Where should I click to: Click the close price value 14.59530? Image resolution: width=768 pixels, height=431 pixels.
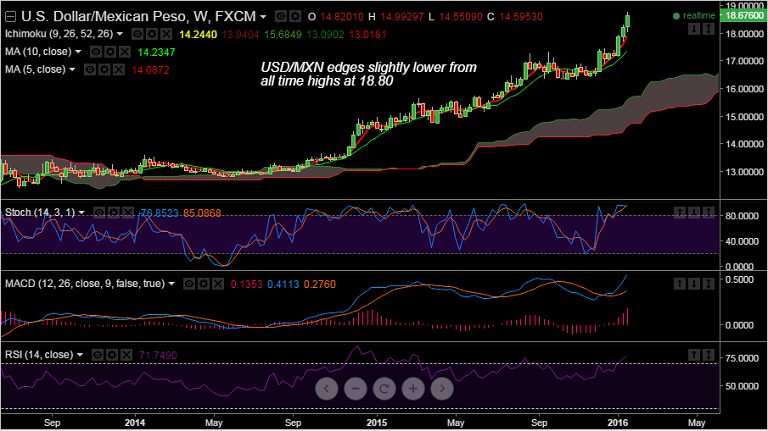tap(521, 17)
